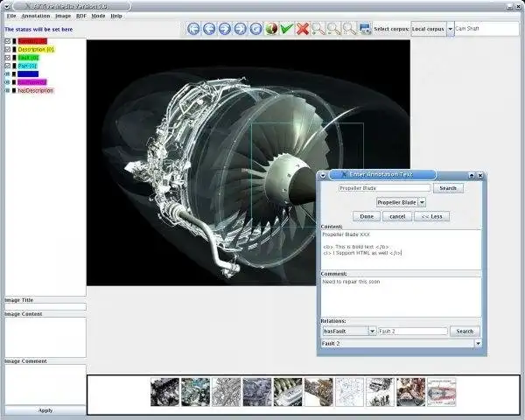Open the RDF menu
Viewport: 525px width, 420px height.
pyautogui.click(x=81, y=16)
